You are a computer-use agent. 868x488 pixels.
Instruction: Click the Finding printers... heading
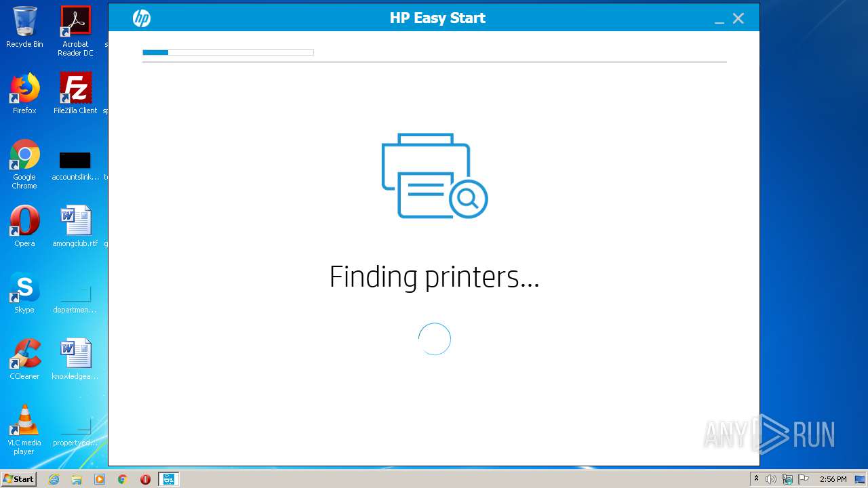[434, 277]
